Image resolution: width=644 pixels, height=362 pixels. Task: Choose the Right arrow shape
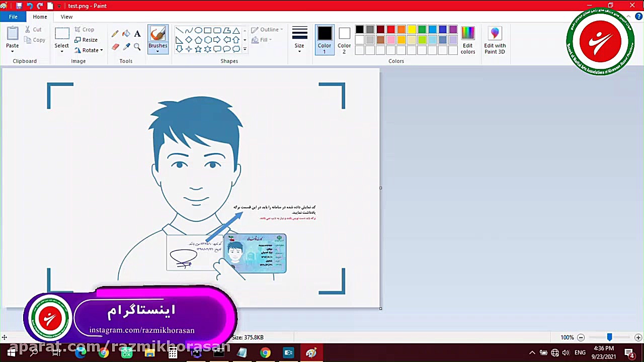point(217,40)
